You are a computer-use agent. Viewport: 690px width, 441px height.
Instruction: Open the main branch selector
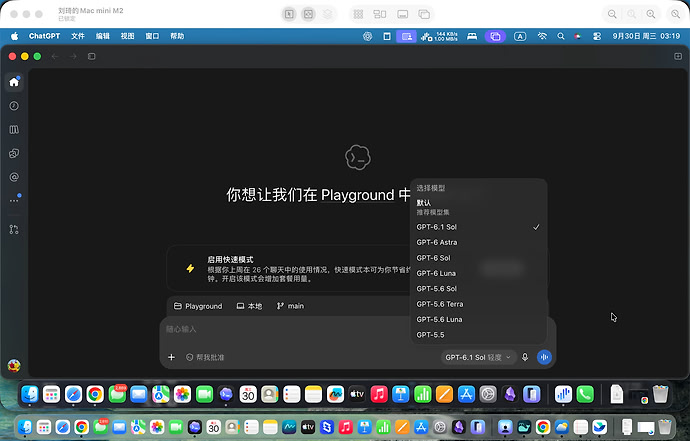(290, 306)
